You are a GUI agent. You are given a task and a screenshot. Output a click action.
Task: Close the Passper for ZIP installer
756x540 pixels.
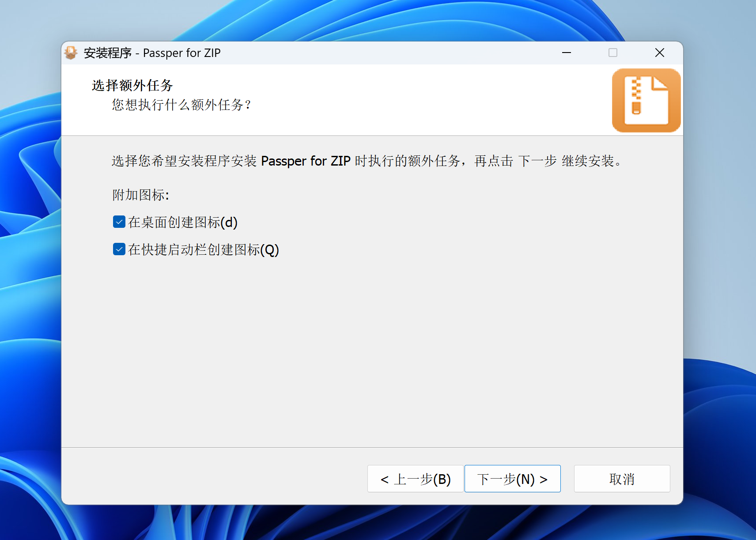click(660, 53)
